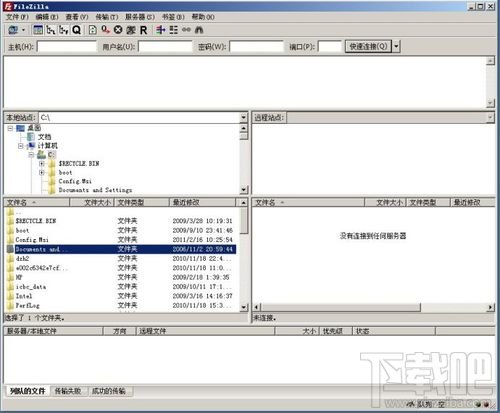Toggle the message log display icon

coord(38,30)
